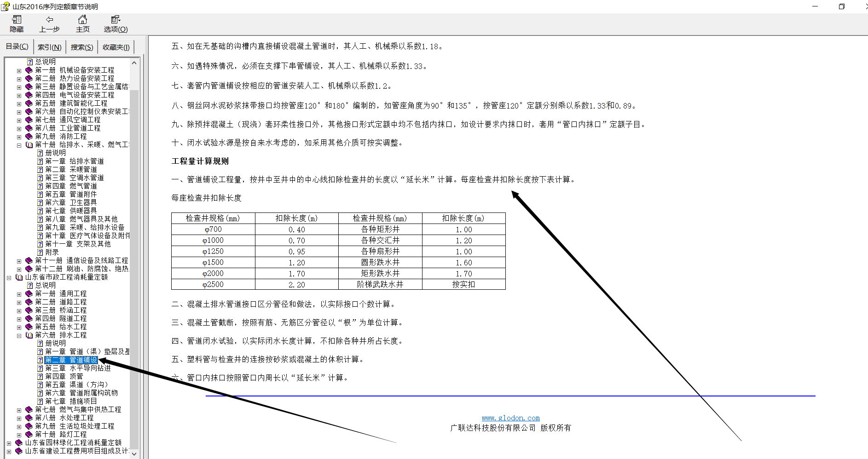
Task: Click heading 工程量计算规则
Action: coord(200,161)
